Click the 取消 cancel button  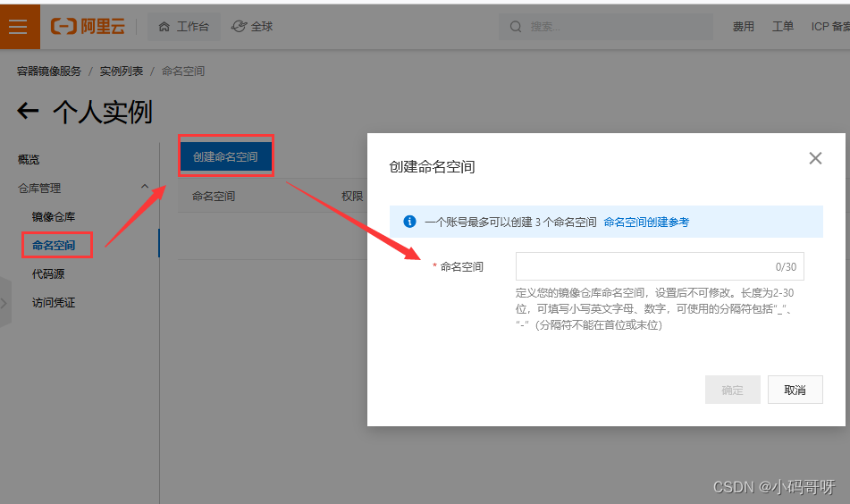[x=795, y=390]
